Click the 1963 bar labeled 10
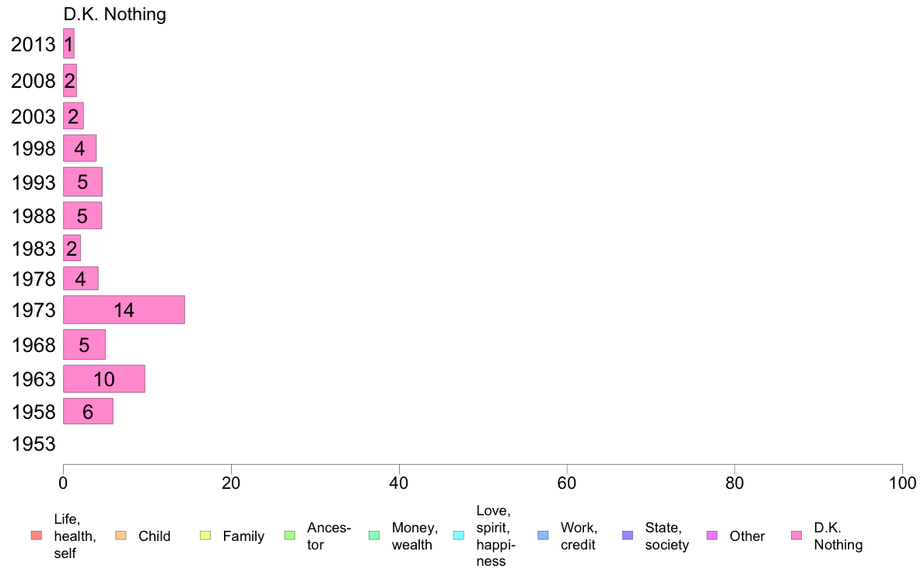 [103, 378]
